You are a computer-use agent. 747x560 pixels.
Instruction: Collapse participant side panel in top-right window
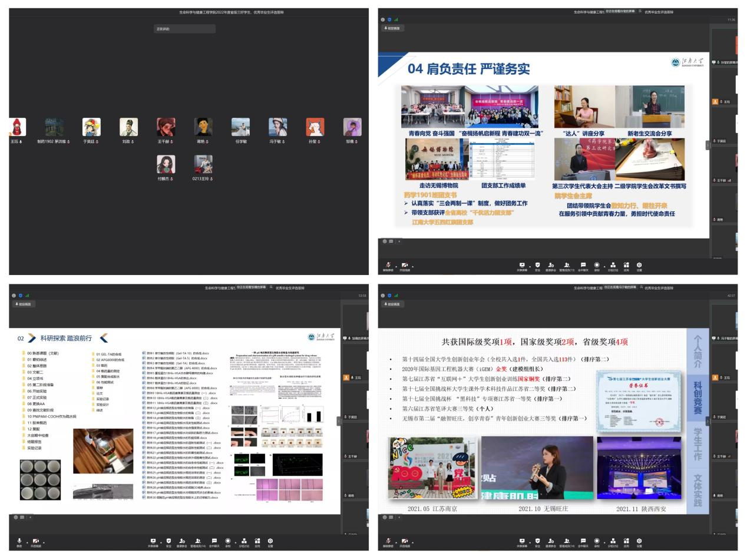pos(708,145)
